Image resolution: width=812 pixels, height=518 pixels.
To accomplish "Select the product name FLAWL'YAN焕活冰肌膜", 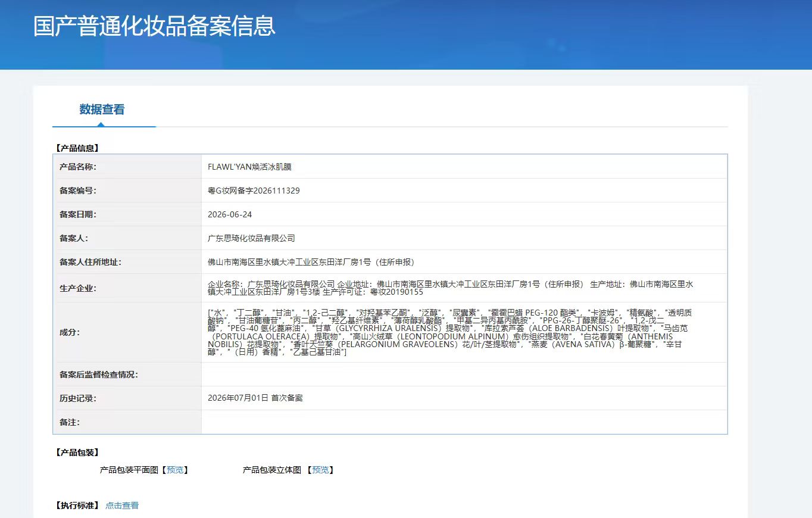I will [249, 167].
